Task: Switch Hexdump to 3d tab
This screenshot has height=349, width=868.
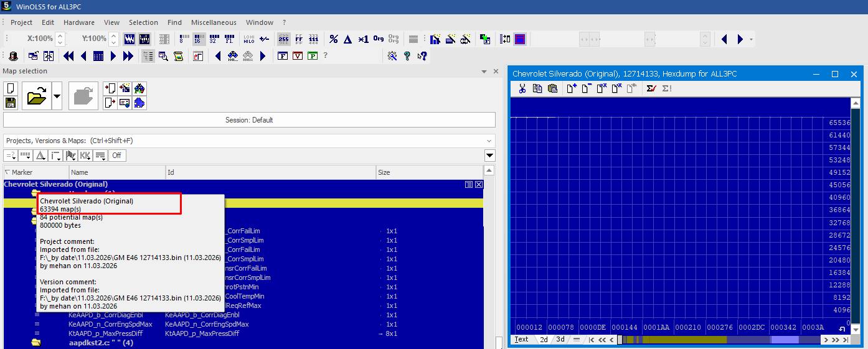Action: (x=560, y=340)
